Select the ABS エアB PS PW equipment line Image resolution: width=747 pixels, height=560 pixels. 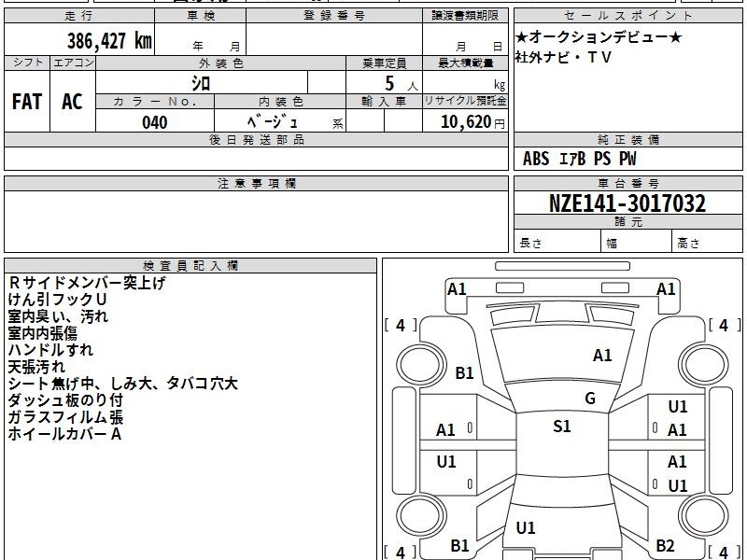(x=579, y=159)
